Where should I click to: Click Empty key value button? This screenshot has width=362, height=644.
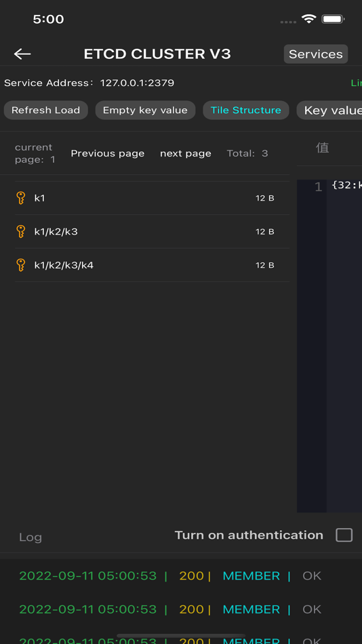[145, 110]
